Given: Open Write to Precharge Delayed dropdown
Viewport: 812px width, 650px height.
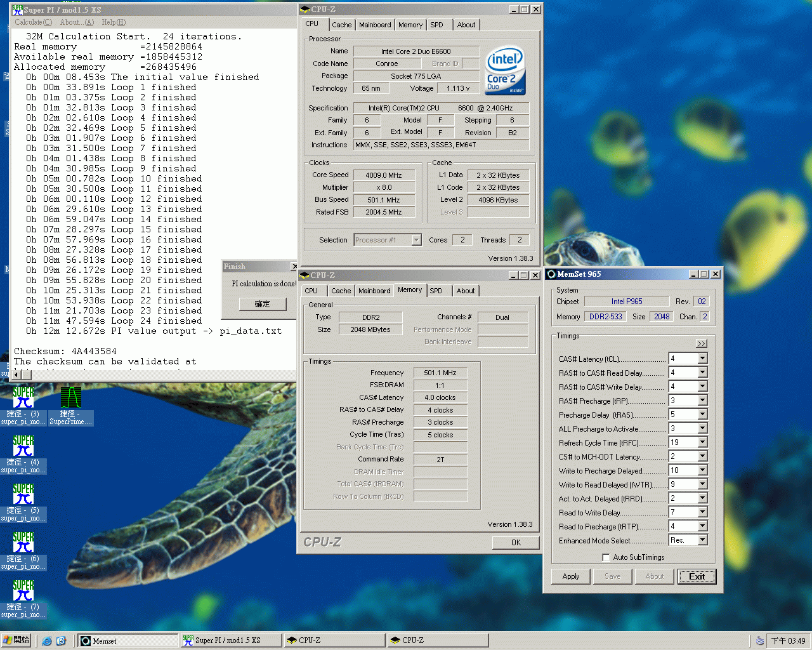Looking at the screenshot, I should click(x=702, y=470).
